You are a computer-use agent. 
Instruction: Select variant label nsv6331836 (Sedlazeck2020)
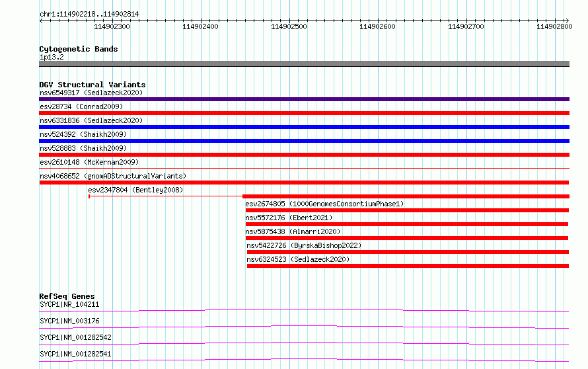pyautogui.click(x=91, y=120)
